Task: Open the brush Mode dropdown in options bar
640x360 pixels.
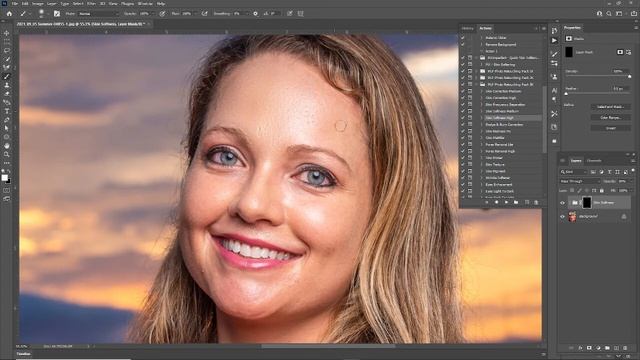Action: [98, 13]
